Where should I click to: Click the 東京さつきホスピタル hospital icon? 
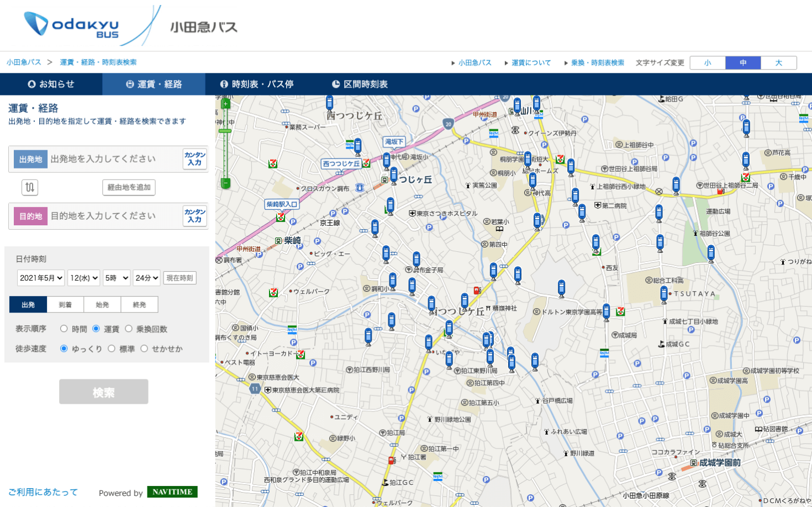(x=412, y=213)
